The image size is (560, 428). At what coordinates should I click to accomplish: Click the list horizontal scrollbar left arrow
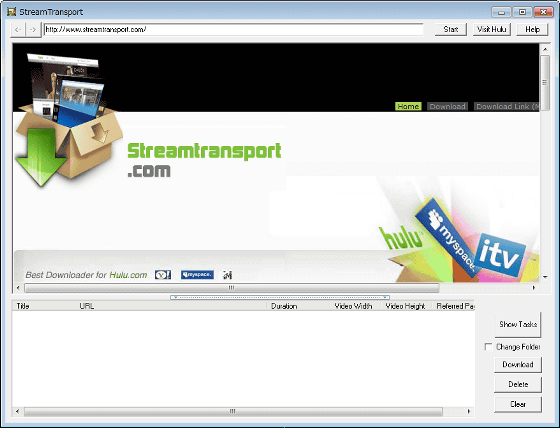pos(18,412)
